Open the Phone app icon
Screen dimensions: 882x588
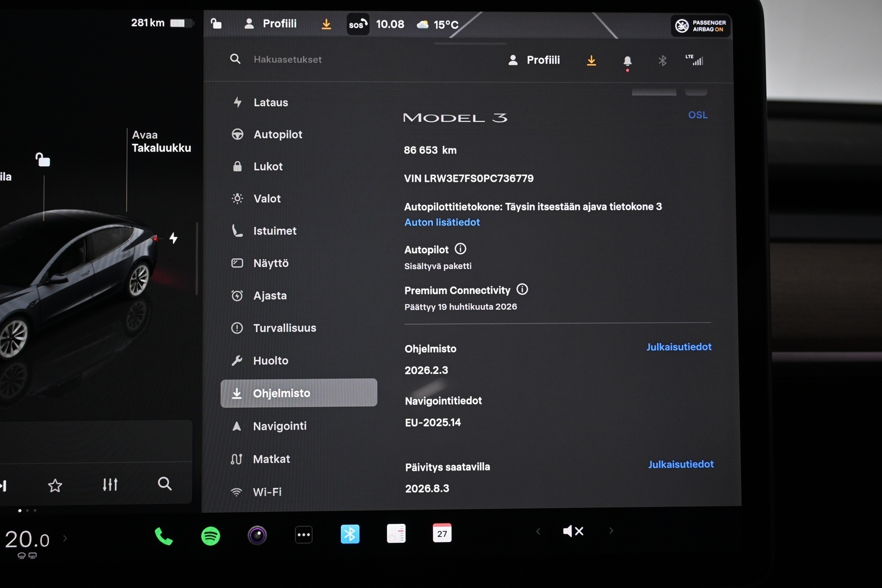tap(163, 536)
